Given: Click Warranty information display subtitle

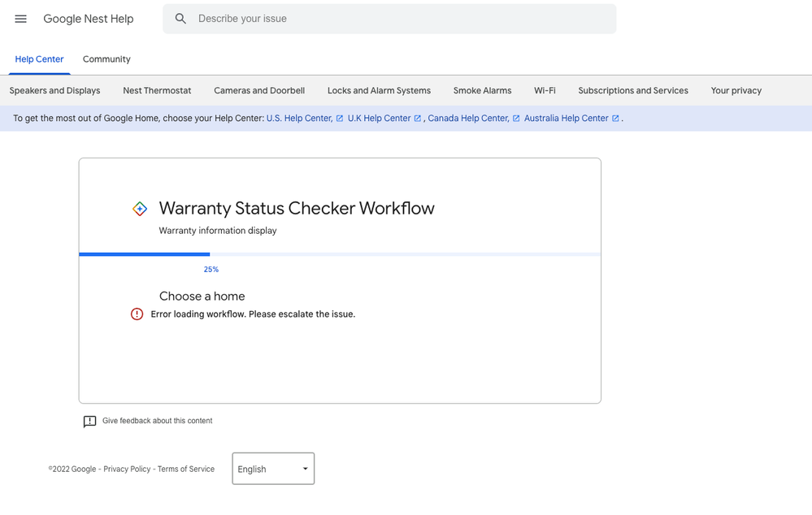Looking at the screenshot, I should 218,231.
